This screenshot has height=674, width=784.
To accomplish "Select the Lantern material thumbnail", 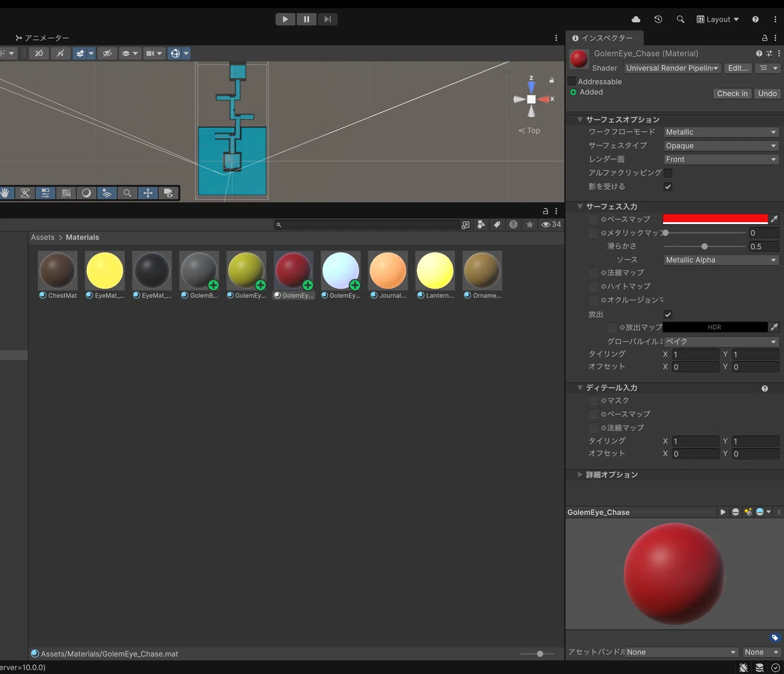I will (x=435, y=270).
